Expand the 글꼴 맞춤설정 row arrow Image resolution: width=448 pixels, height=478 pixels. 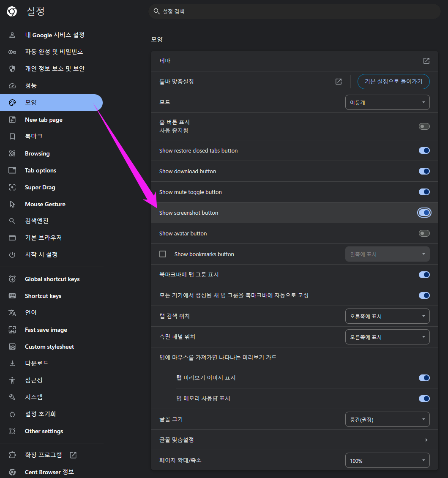click(x=426, y=440)
